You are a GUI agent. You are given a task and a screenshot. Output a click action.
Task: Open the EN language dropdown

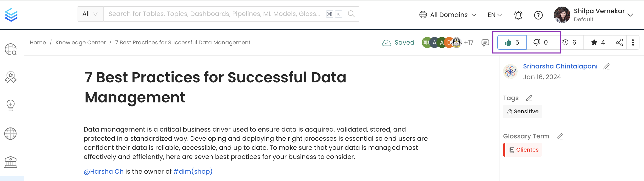tap(495, 15)
